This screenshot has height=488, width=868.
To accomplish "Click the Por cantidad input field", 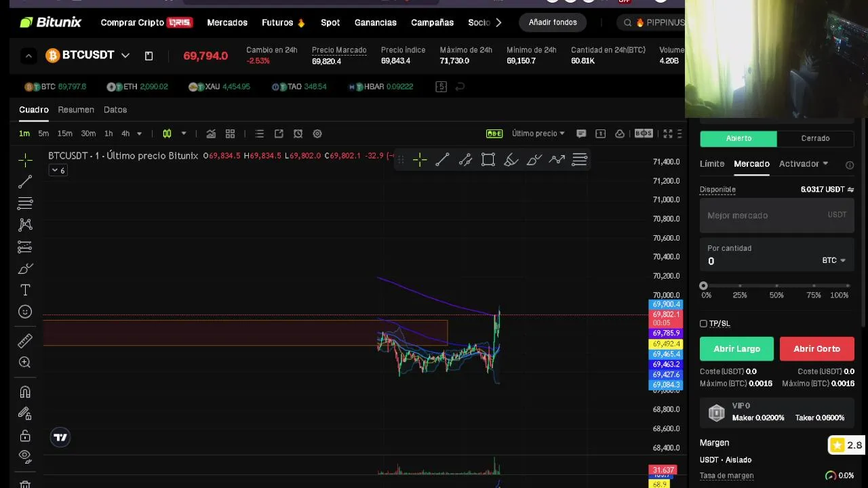I will tap(776, 256).
